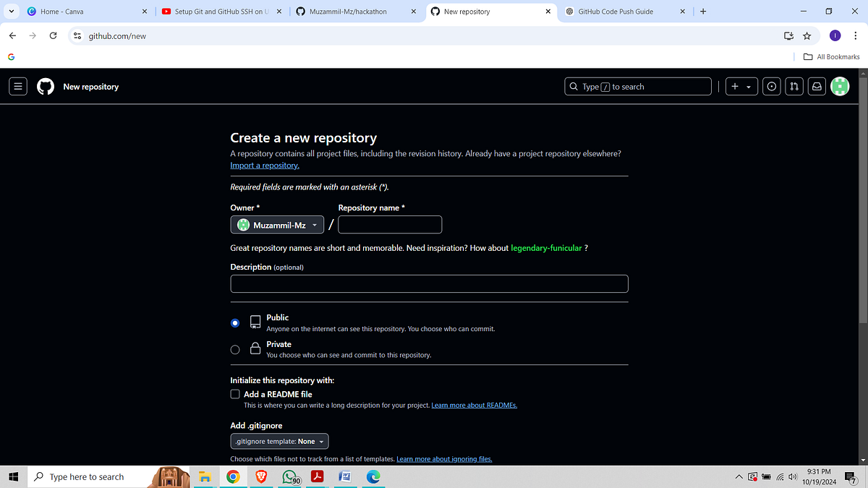Click the Import a repository link
The image size is (868, 488).
(x=264, y=165)
